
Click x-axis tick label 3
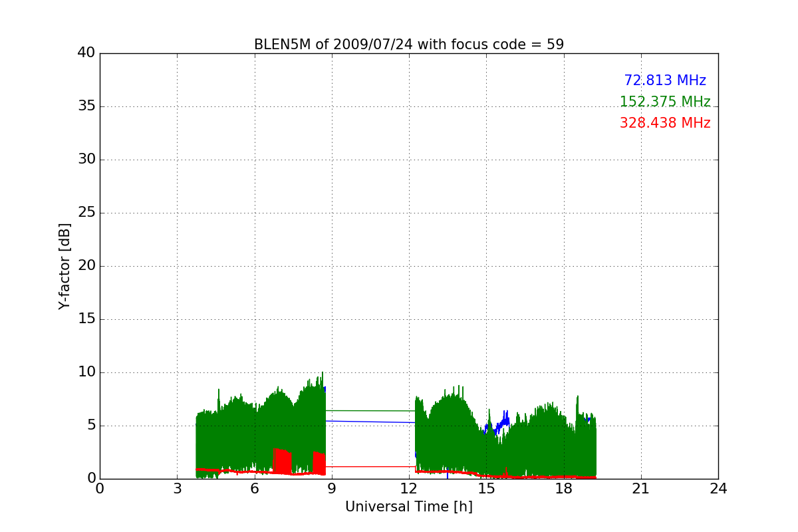[x=177, y=489]
